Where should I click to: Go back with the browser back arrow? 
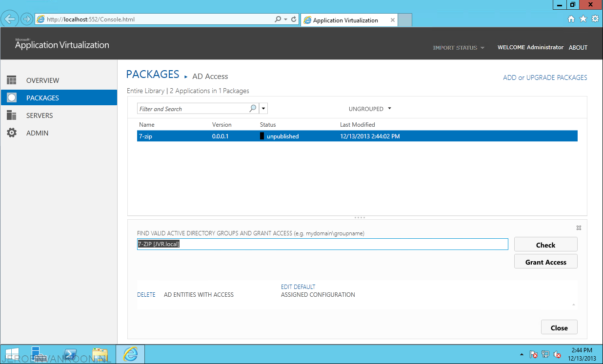pos(10,19)
